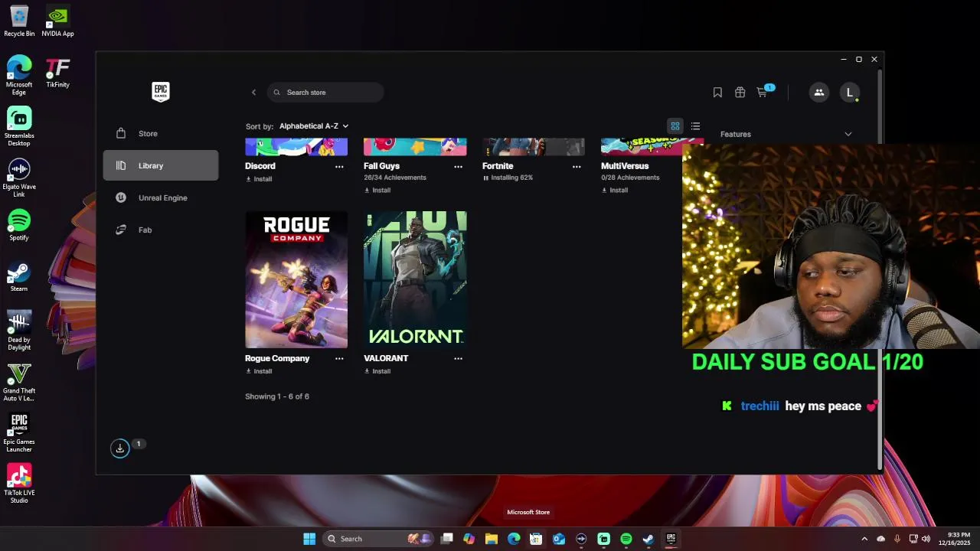Open Spotify desktop icon
980x551 pixels.
click(19, 225)
